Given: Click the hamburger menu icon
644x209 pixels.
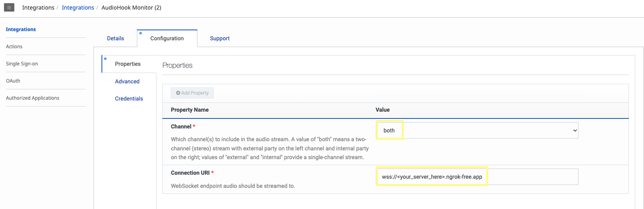Looking at the screenshot, I should [9, 8].
